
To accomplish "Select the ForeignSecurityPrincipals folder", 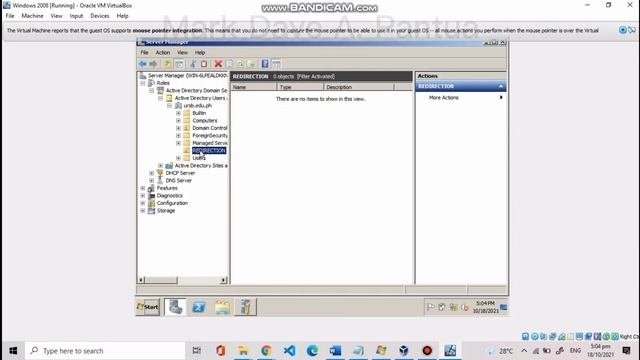I will pos(210,136).
